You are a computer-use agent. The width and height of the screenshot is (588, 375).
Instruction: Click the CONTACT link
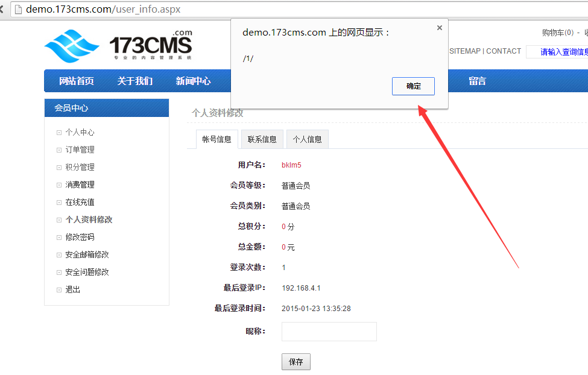[x=504, y=51]
